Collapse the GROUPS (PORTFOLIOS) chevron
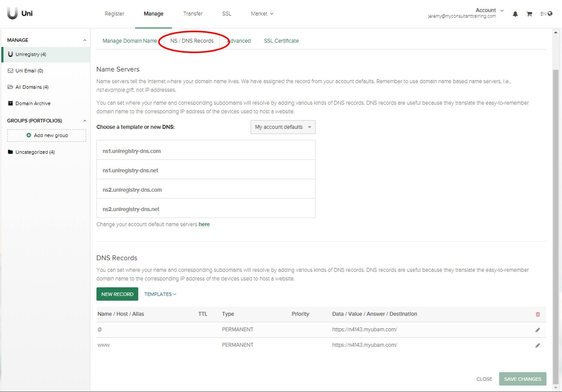This screenshot has width=562, height=392. click(85, 121)
